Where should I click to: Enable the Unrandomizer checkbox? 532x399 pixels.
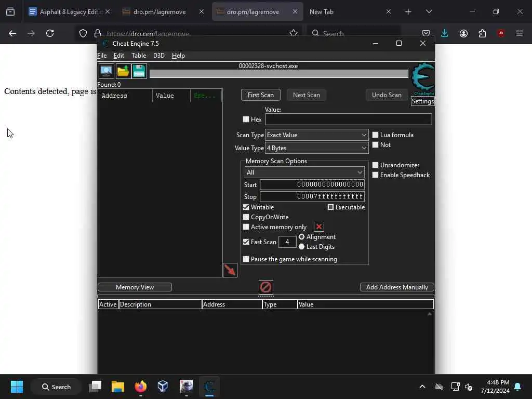[375, 165]
